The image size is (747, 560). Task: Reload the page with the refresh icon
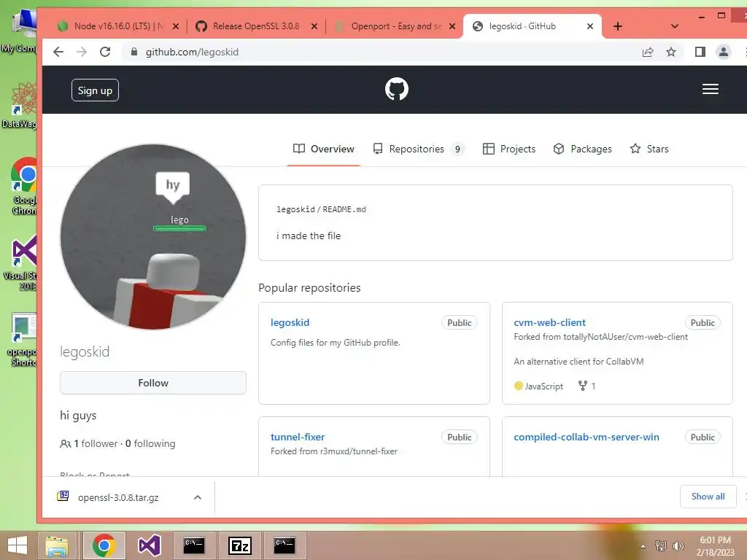105,52
